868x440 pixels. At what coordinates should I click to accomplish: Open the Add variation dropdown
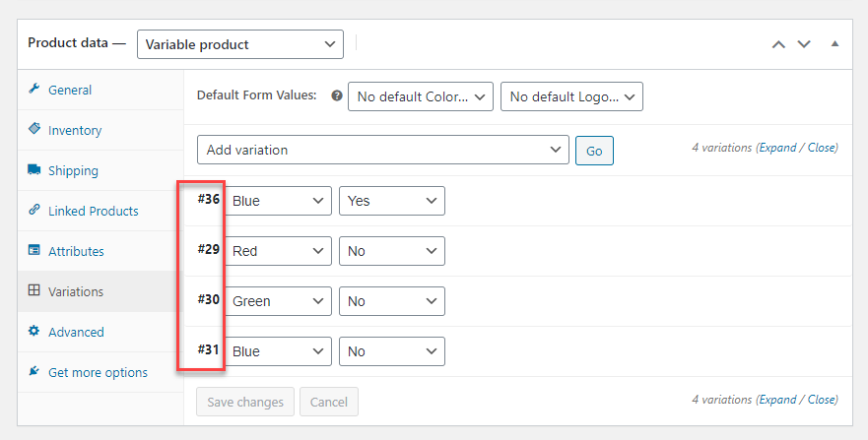[383, 150]
